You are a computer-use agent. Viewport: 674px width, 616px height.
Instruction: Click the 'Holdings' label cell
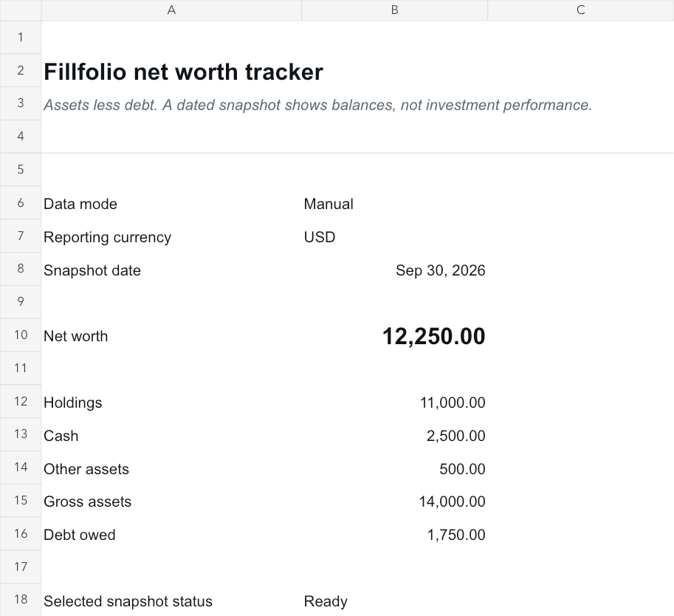[x=171, y=401]
